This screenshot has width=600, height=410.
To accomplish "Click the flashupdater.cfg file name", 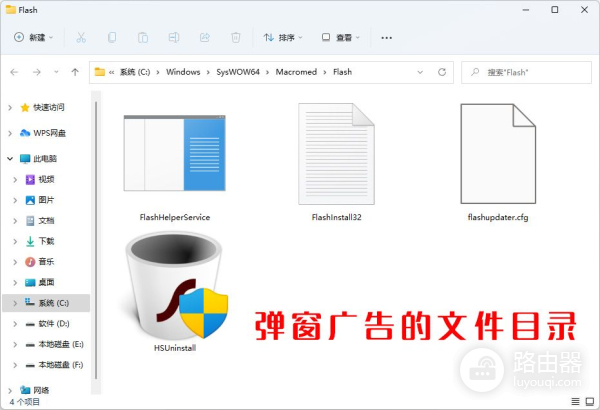I will 498,217.
